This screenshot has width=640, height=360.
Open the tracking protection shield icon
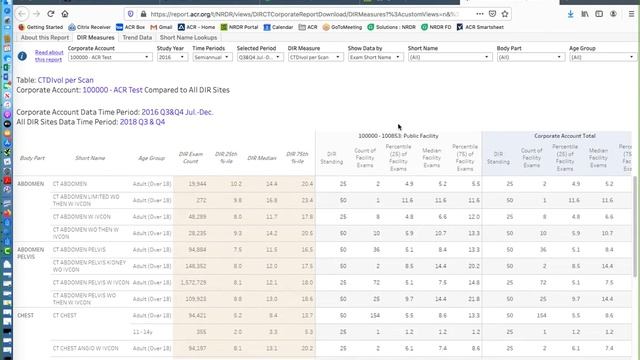click(x=131, y=14)
